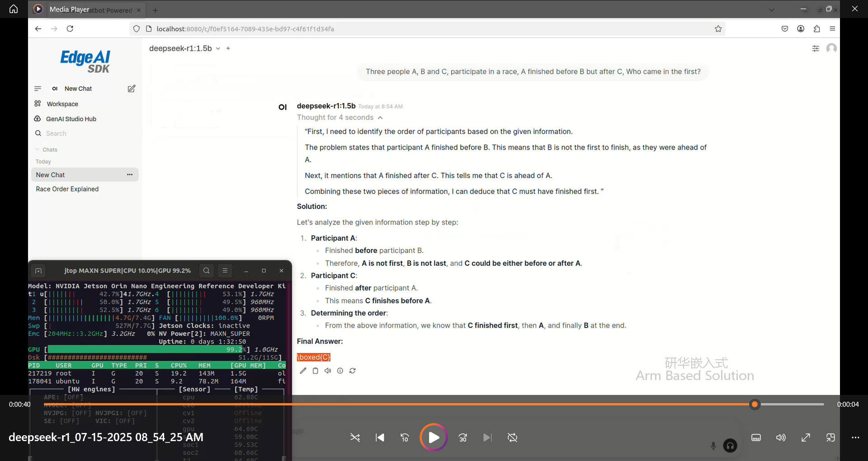Screen dimensions: 868x461
Task: Open the browser account icon
Action: click(801, 29)
